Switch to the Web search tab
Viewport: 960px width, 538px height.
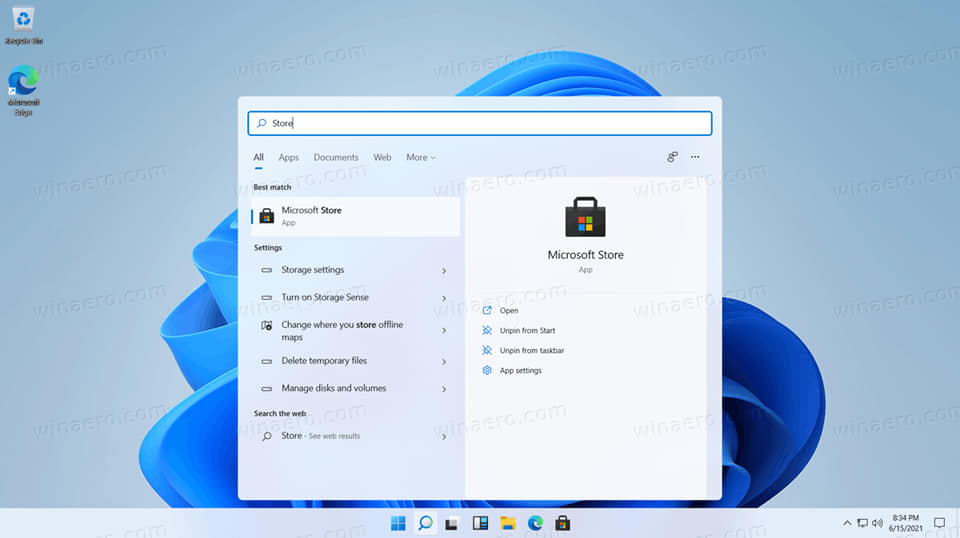pyautogui.click(x=382, y=157)
